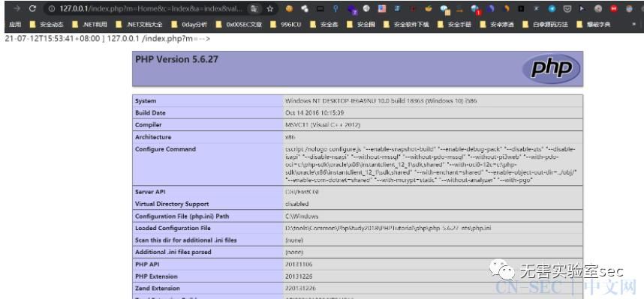Open the 安卓渗透 bookmark folder
The image size is (644, 299).
tap(497, 25)
